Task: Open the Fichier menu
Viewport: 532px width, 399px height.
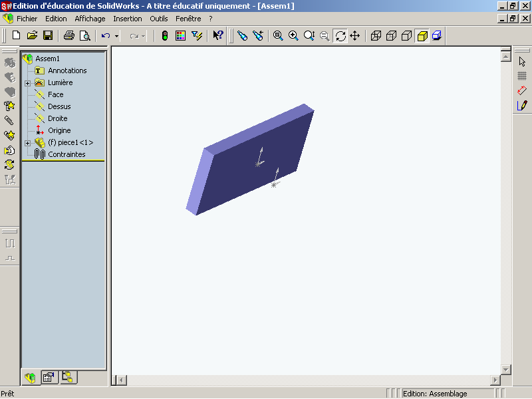Action: (27, 19)
